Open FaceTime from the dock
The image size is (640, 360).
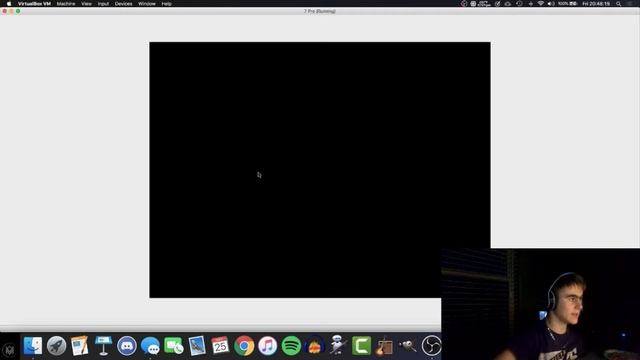click(174, 346)
